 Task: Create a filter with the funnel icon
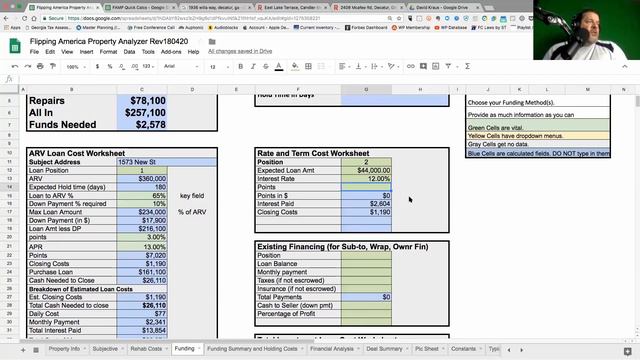(448, 66)
